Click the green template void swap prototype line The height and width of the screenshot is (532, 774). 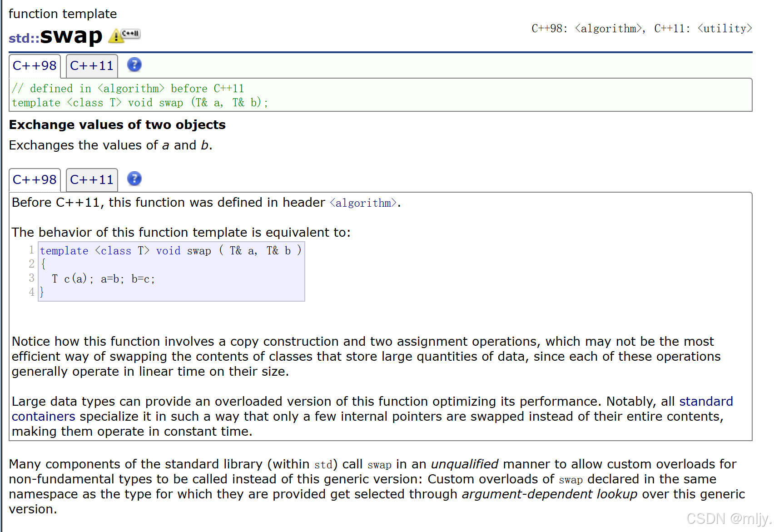click(x=140, y=103)
